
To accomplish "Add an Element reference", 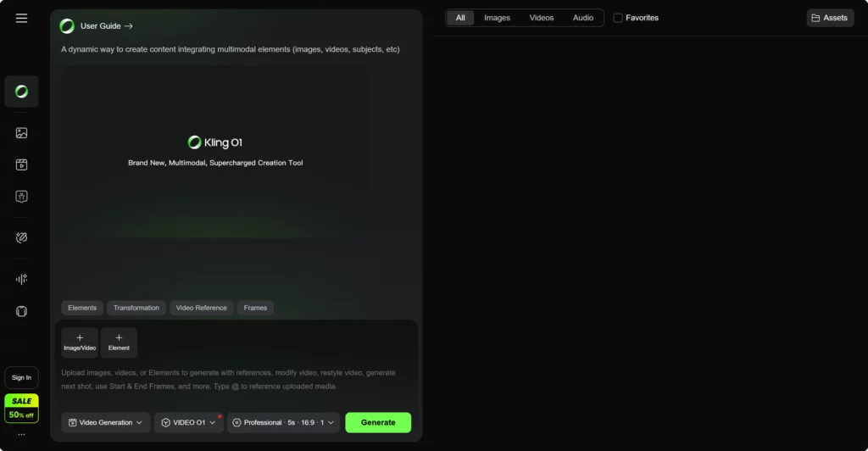I will [x=119, y=342].
